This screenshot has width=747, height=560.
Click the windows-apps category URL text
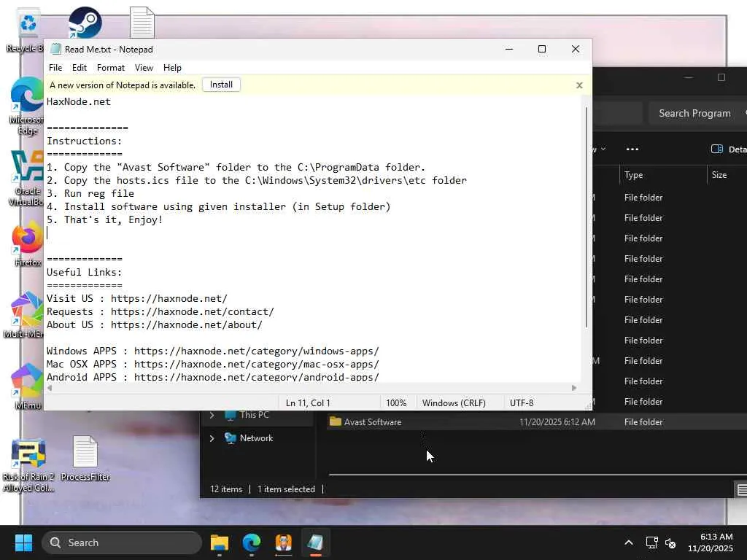pos(257,351)
